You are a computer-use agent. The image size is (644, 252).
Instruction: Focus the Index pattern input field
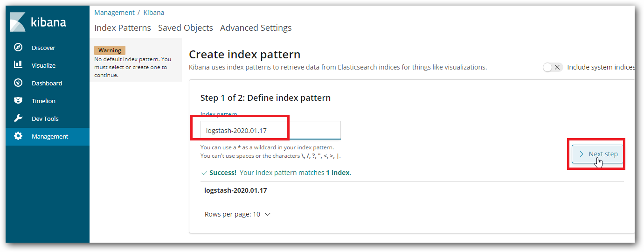pyautogui.click(x=270, y=130)
